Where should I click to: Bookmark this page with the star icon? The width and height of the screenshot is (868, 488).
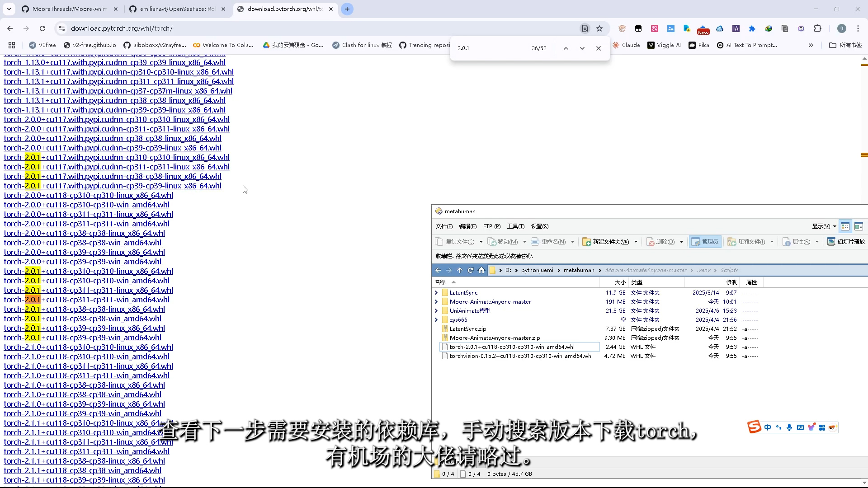click(599, 28)
